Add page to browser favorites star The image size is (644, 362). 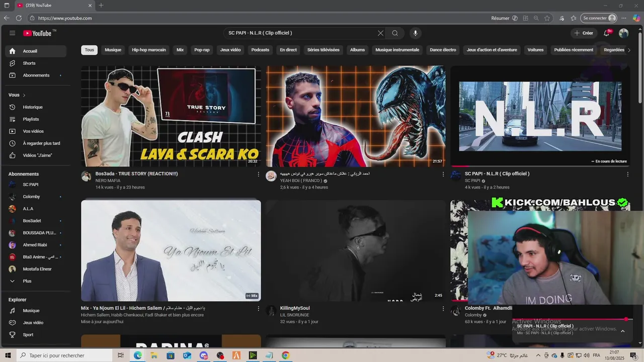point(547,18)
